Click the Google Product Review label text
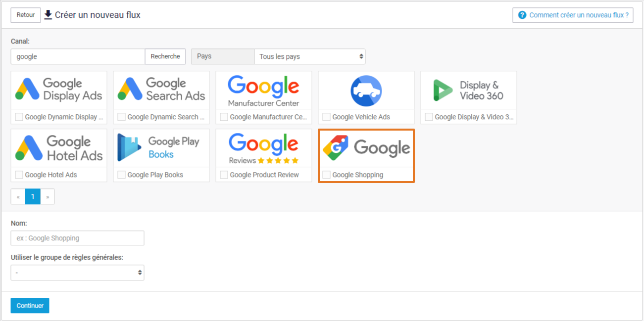 click(x=264, y=175)
